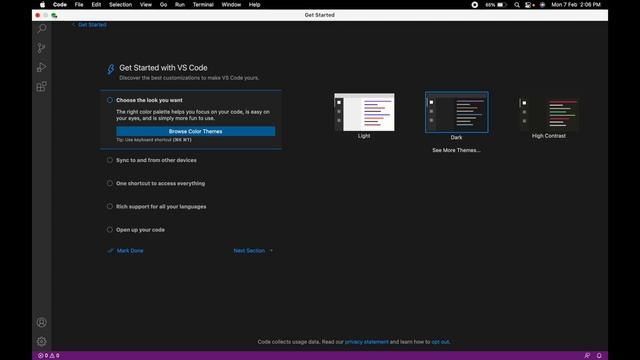
Task: Open the privacy statement link
Action: click(367, 342)
